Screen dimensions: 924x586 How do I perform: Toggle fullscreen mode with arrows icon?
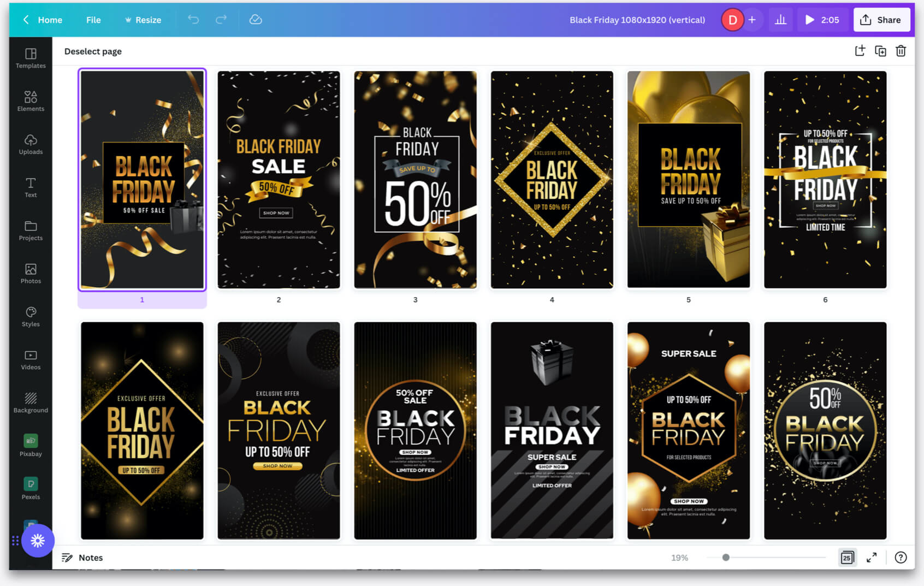pyautogui.click(x=872, y=557)
